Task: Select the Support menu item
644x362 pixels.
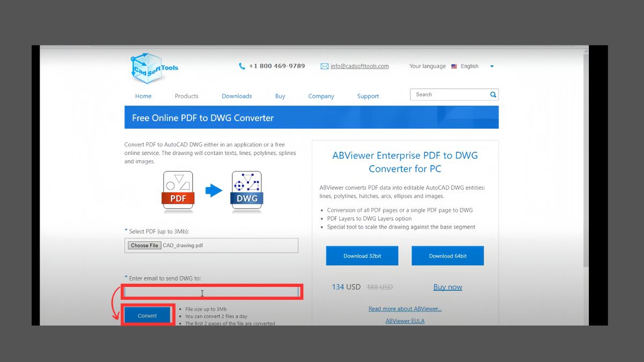Action: [368, 96]
